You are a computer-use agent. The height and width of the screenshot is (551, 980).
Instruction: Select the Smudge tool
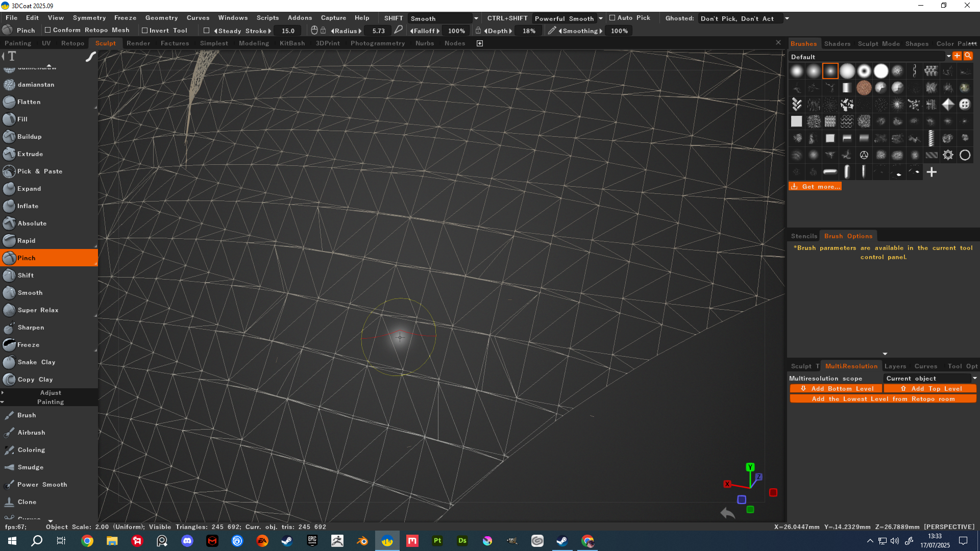pos(30,467)
